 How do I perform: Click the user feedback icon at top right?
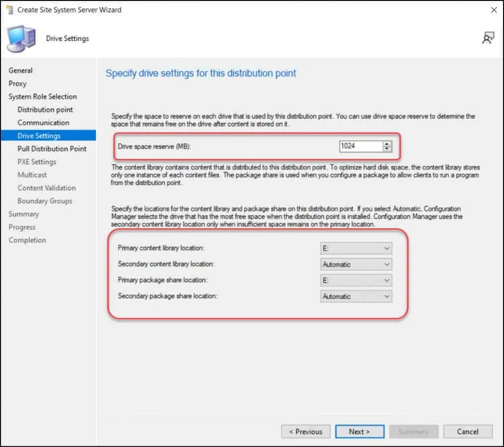488,38
